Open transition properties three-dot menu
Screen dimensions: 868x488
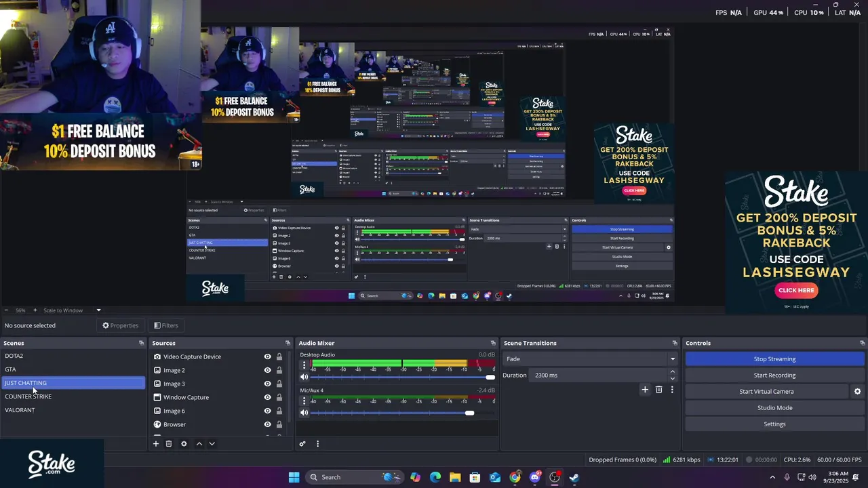tap(672, 390)
